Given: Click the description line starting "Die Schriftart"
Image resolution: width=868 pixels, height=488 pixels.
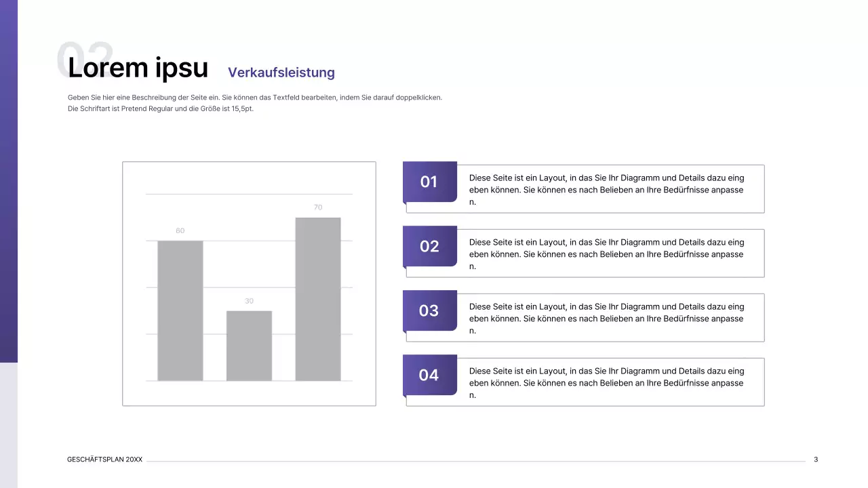Looking at the screenshot, I should coord(160,108).
